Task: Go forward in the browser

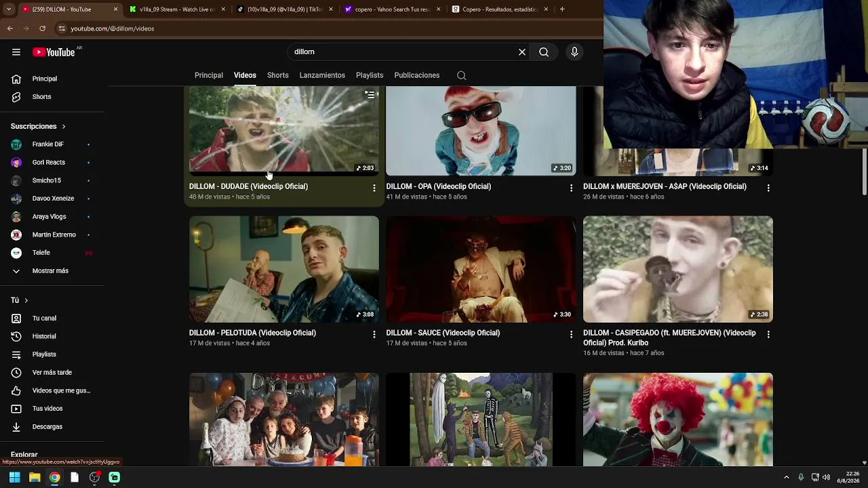Action: tap(26, 28)
